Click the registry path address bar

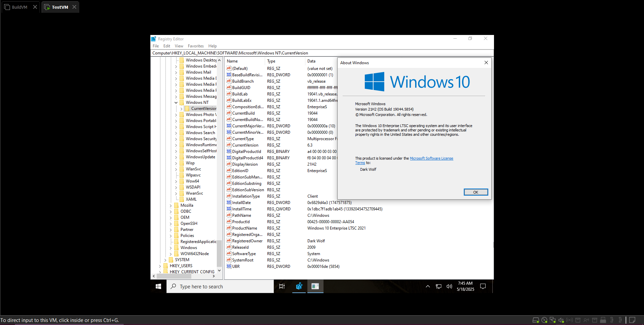[x=322, y=53]
